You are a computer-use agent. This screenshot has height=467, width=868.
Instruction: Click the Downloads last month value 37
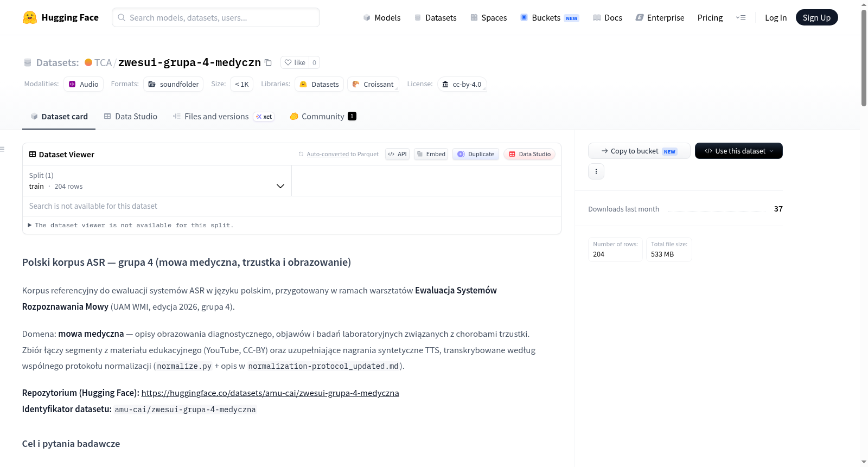point(778,209)
